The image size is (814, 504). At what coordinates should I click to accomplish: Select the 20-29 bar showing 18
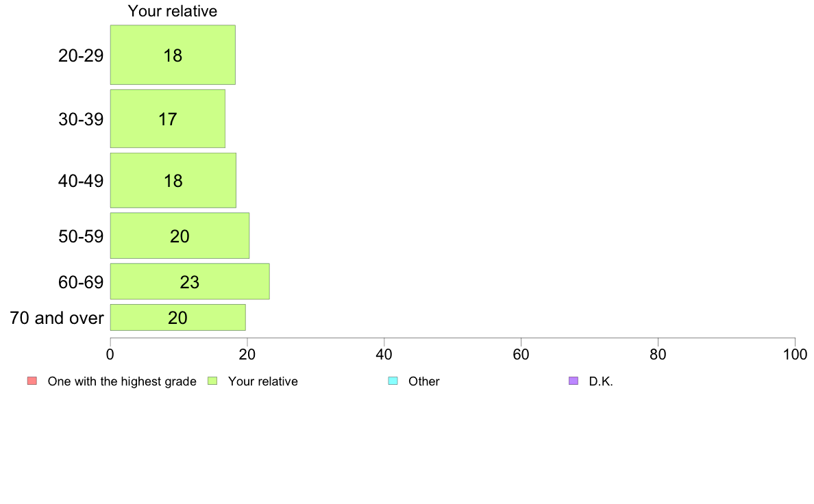point(173,55)
